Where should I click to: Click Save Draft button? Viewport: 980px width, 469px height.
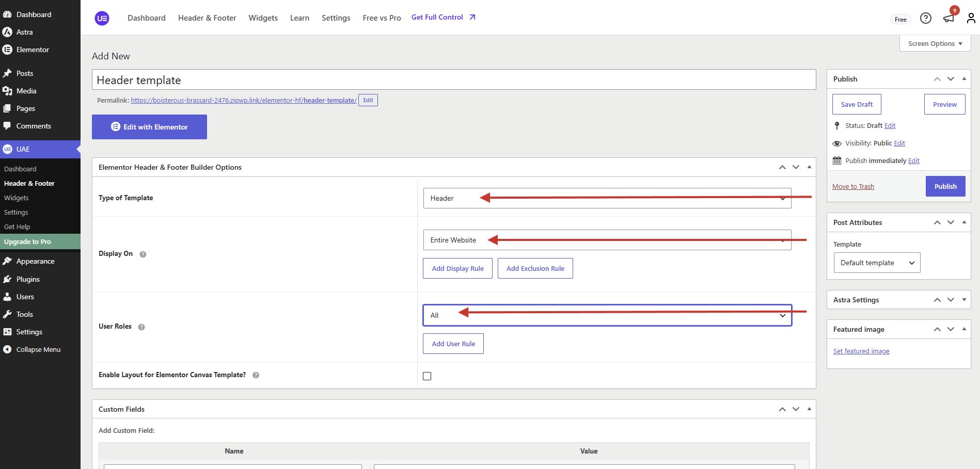coord(857,104)
